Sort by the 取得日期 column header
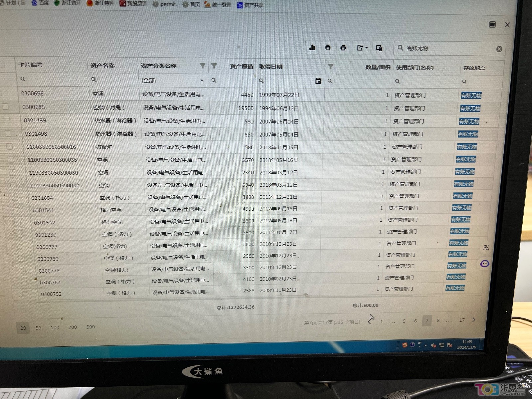Image resolution: width=532 pixels, height=399 pixels. [x=271, y=66]
